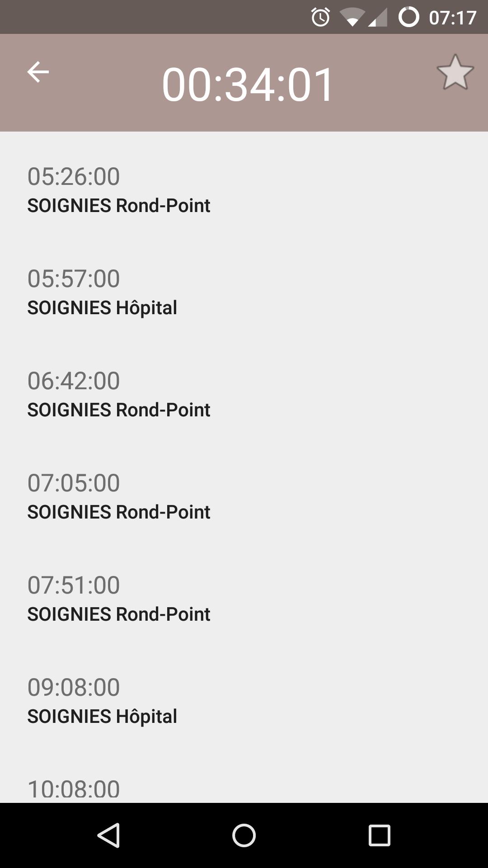
Task: Tap the 07:17 status bar clock
Action: tap(452, 18)
